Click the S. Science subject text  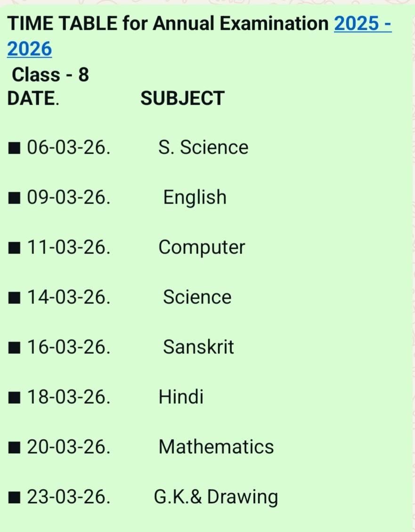[x=203, y=147]
